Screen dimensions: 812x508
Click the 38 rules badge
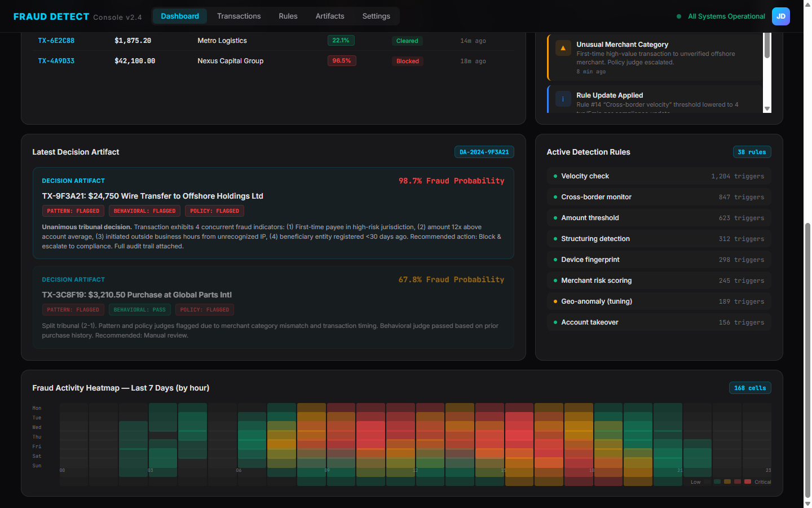[752, 151]
